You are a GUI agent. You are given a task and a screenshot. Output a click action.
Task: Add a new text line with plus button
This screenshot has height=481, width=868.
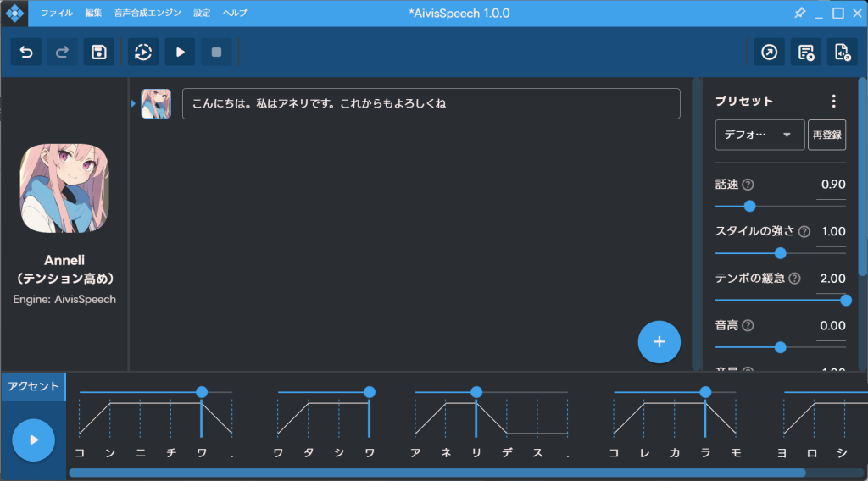click(x=659, y=342)
